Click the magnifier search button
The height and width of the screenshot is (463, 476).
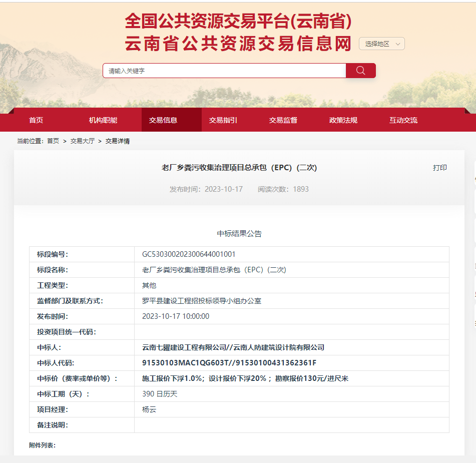pos(360,71)
